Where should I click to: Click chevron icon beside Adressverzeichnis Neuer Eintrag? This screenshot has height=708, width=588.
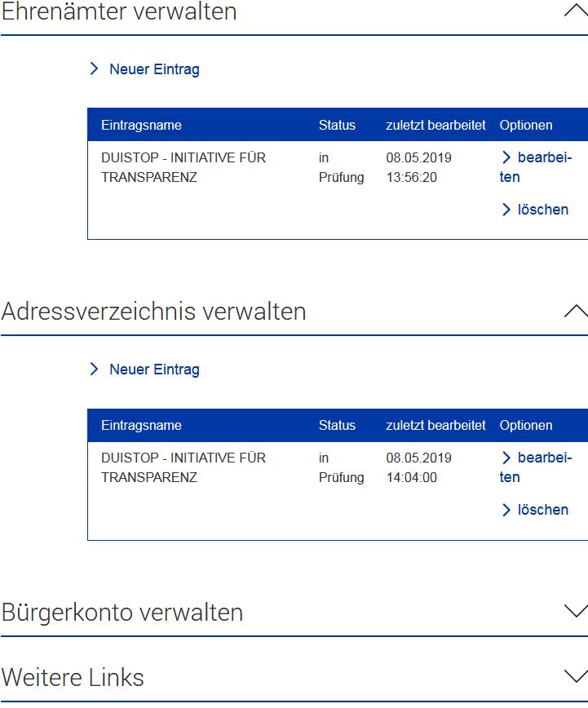coord(94,369)
